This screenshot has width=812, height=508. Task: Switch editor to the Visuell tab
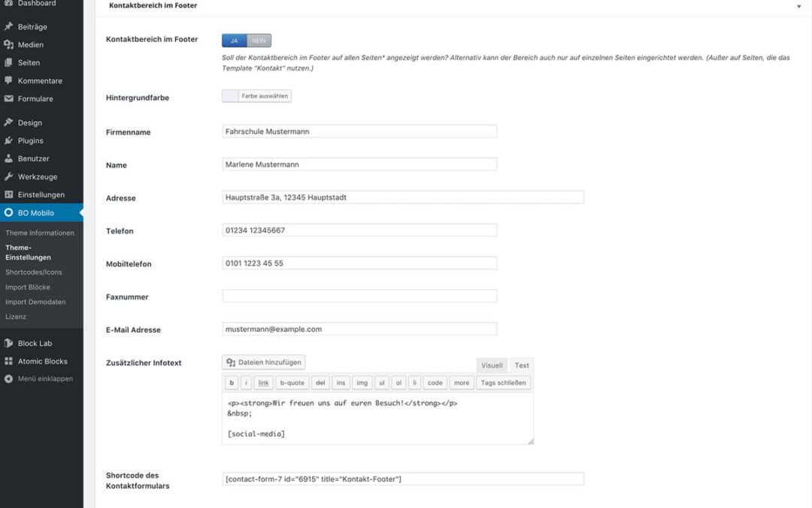(x=492, y=366)
